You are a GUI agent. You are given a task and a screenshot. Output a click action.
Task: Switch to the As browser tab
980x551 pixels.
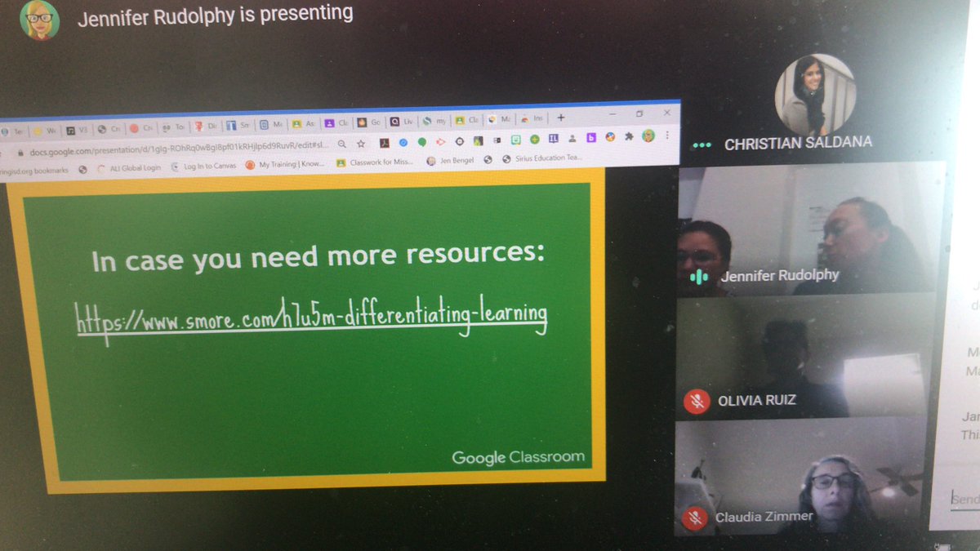(303, 124)
